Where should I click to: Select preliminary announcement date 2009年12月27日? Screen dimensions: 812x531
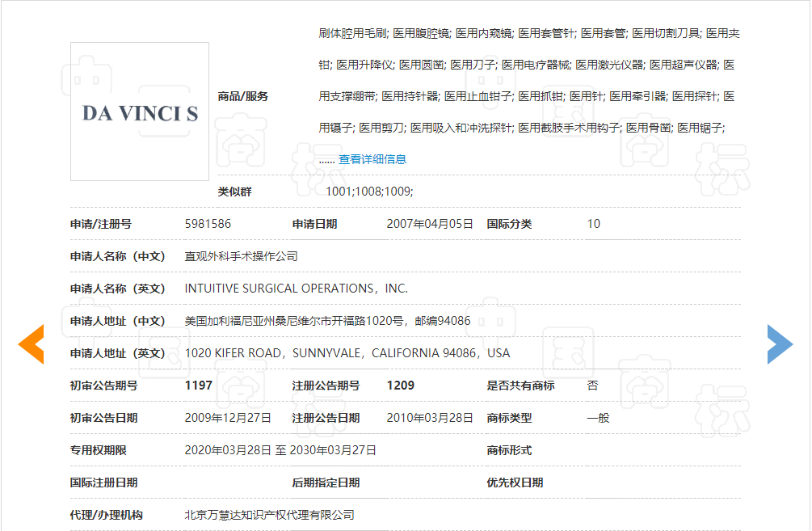pos(228,418)
